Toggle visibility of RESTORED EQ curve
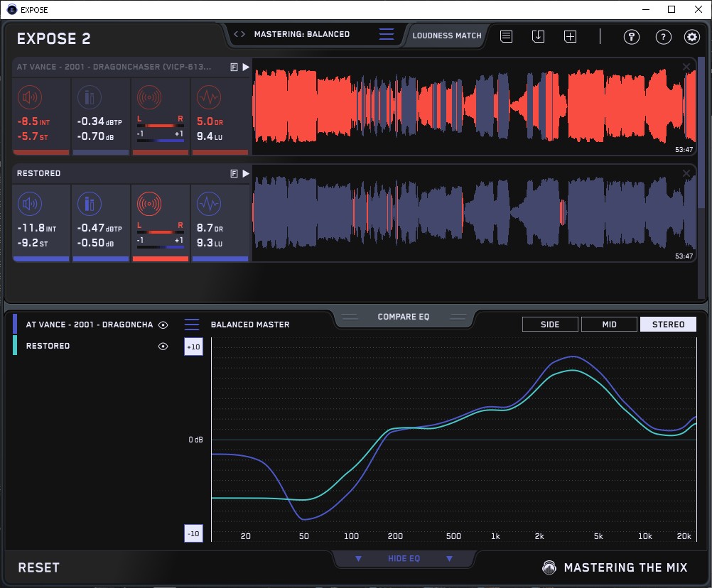Viewport: 712px width, 588px height. point(163,347)
